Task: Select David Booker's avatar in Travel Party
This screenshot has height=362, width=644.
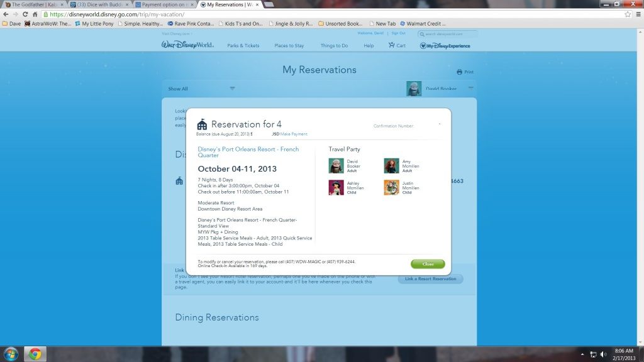Action: point(336,166)
